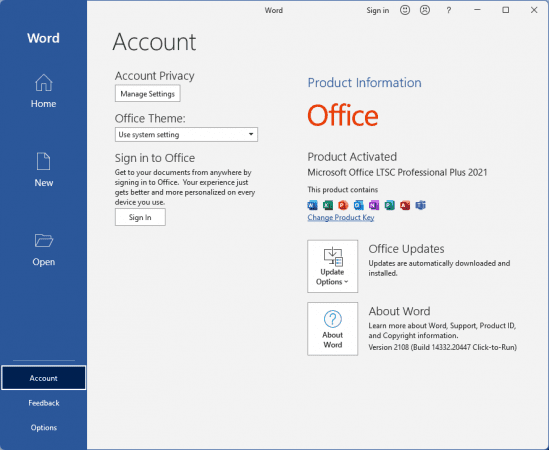Click the Product Information heading
Viewport: 549px width, 450px height.
364,83
